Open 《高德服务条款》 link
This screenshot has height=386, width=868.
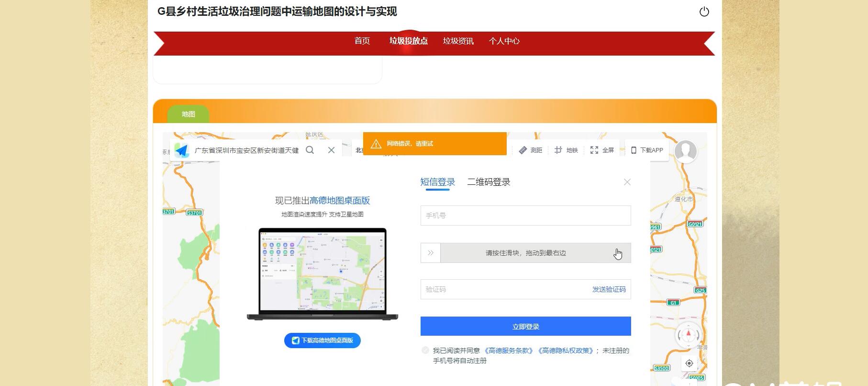(x=509, y=351)
